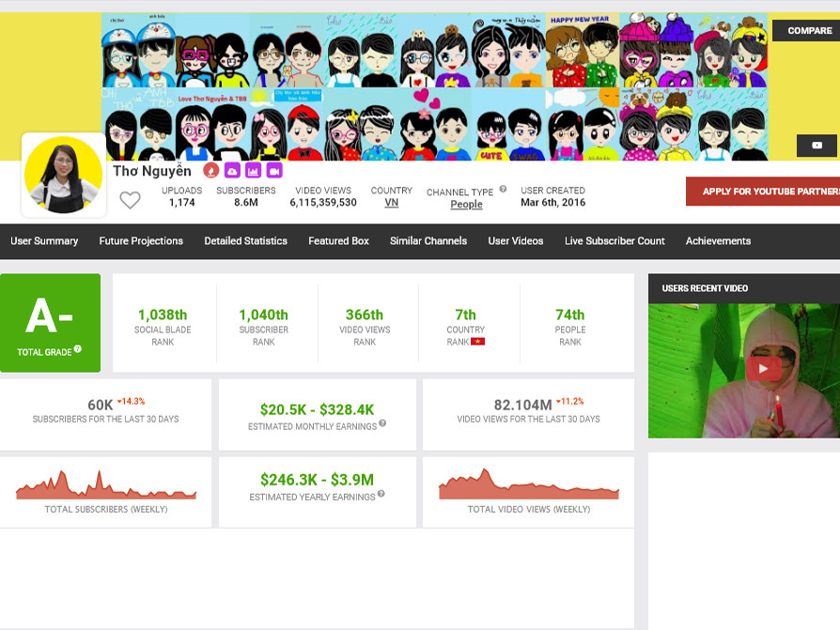Follow the VN country link
Viewport: 840px width, 630px height.
391,203
